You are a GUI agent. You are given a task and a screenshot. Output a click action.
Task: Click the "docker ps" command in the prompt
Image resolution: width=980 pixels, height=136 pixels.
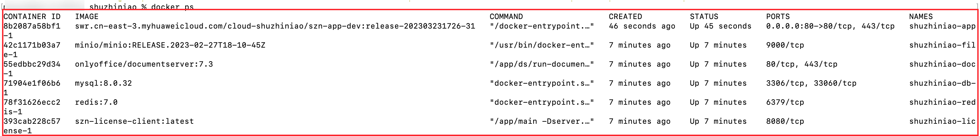click(172, 7)
